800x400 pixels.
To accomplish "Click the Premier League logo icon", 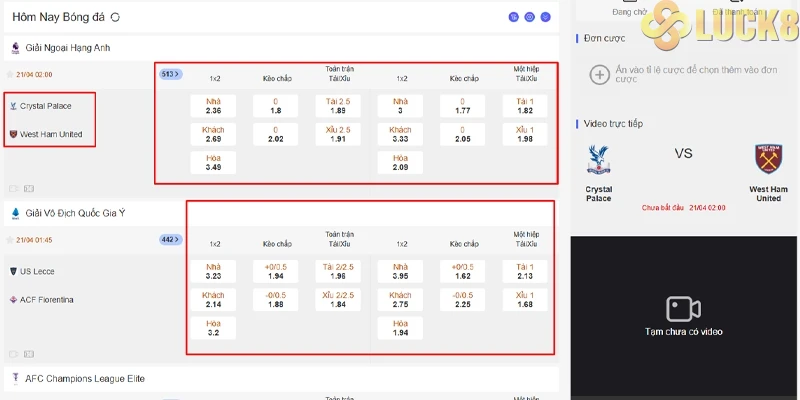I will [15, 48].
